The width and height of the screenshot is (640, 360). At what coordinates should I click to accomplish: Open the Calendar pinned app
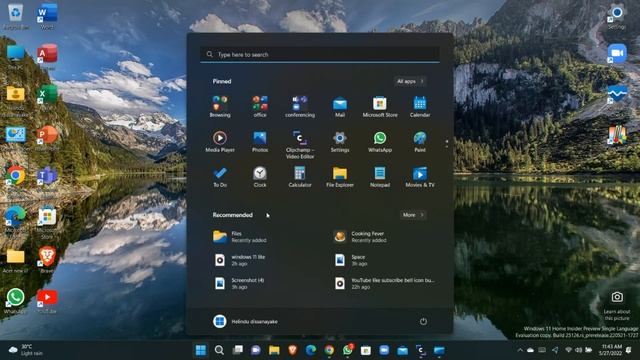click(420, 107)
